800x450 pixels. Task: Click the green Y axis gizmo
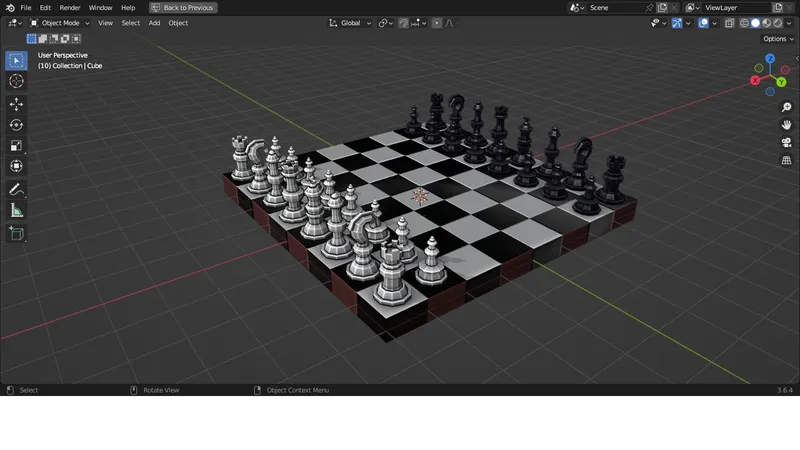tap(781, 82)
